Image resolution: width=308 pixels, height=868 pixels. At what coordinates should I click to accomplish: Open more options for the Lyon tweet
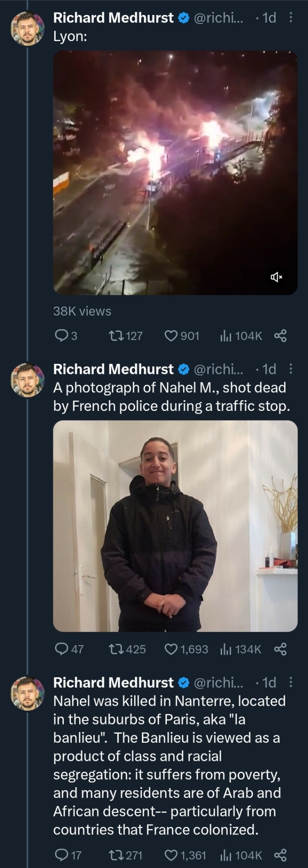291,18
